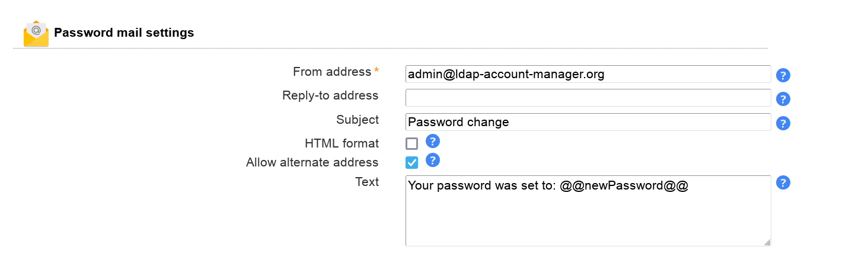
Task: Show help for the Subject field
Action: [783, 123]
